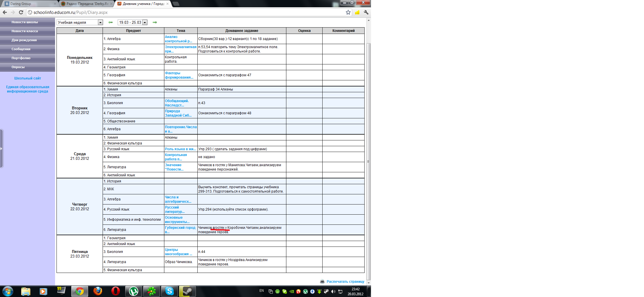The image size is (644, 297).
Task: Click the Steam icon in system tray
Action: point(326,291)
